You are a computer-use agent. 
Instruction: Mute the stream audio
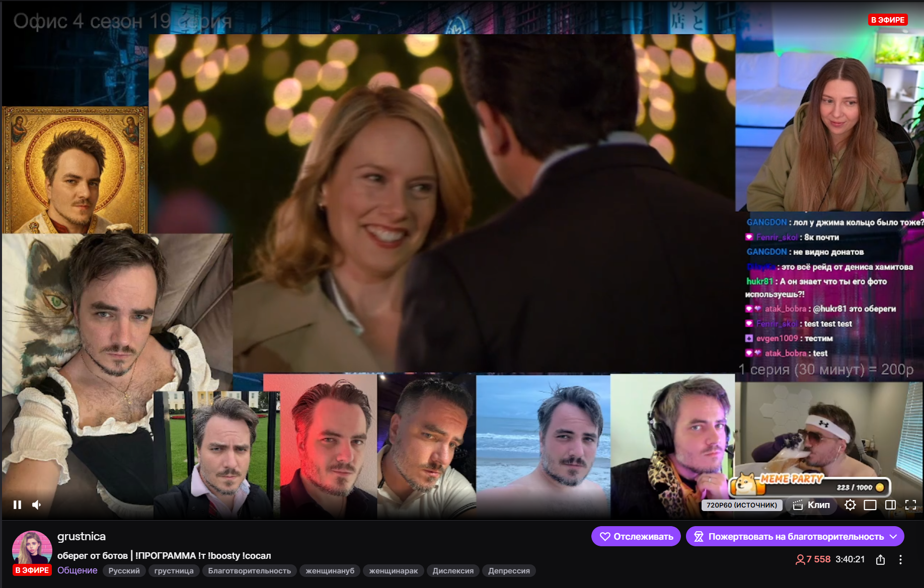coord(37,505)
